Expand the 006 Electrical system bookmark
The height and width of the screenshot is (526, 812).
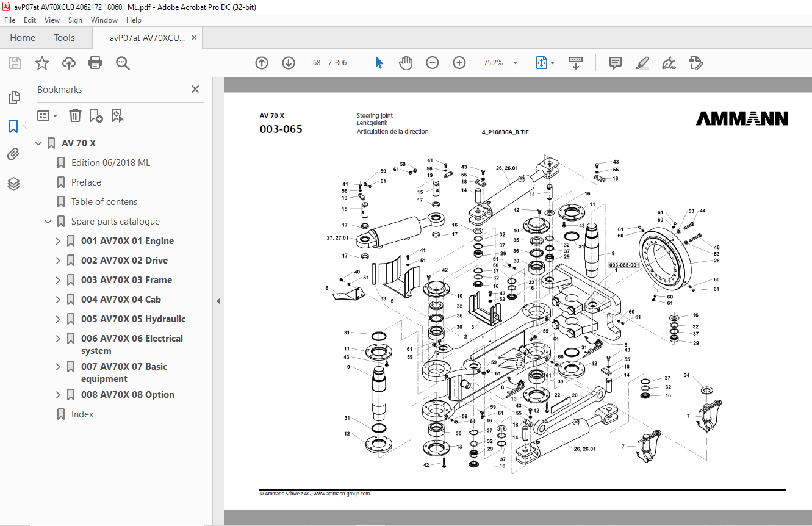58,339
